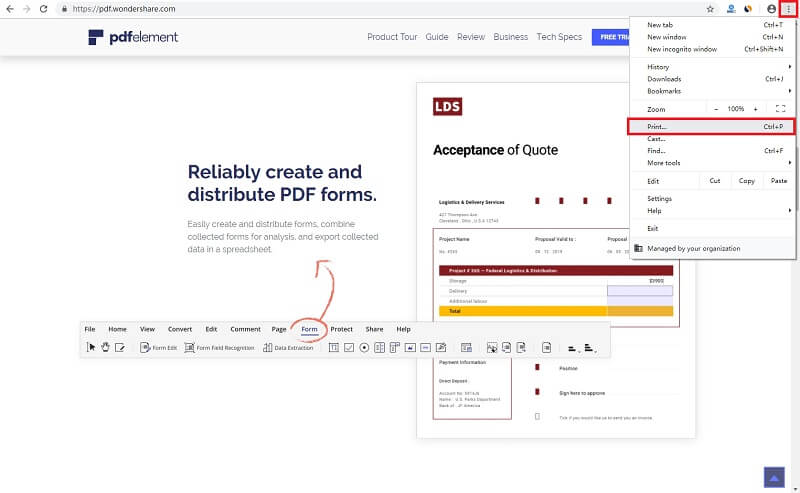Open the Business nav link
The height and width of the screenshot is (493, 800).
511,37
